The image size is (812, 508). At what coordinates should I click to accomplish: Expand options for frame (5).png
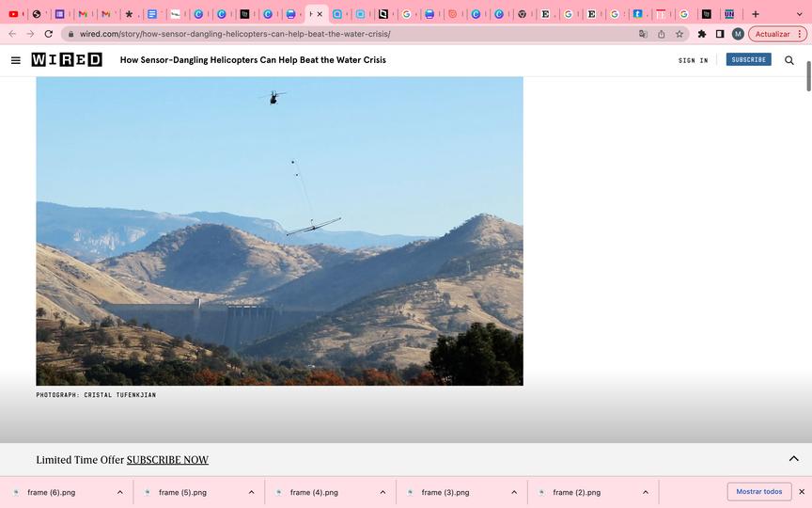pos(251,492)
